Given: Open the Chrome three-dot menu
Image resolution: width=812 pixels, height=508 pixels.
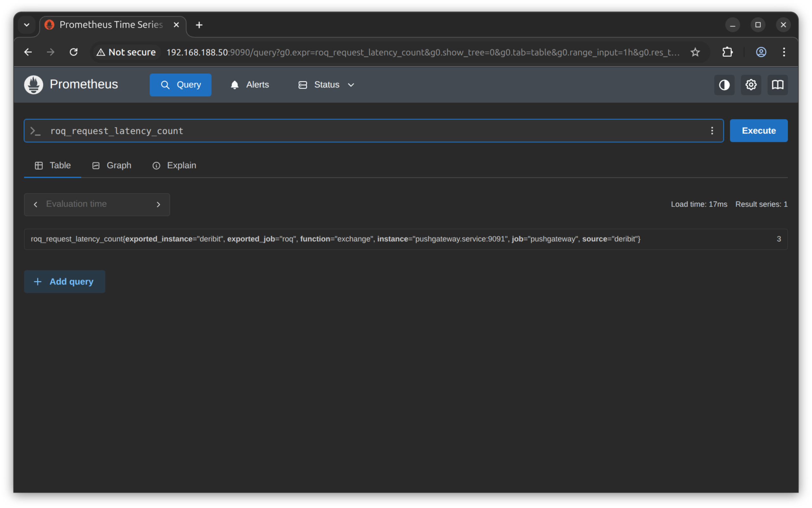Looking at the screenshot, I should [x=784, y=52].
